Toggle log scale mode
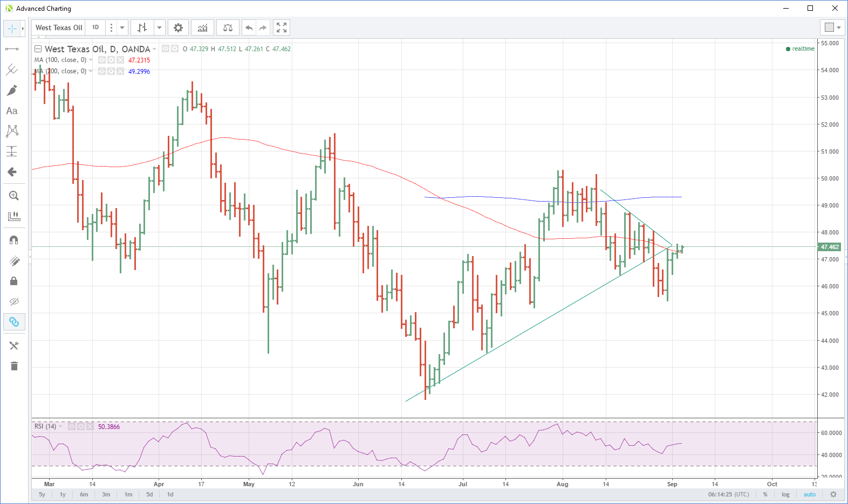The height and width of the screenshot is (504, 848). pyautogui.click(x=785, y=494)
